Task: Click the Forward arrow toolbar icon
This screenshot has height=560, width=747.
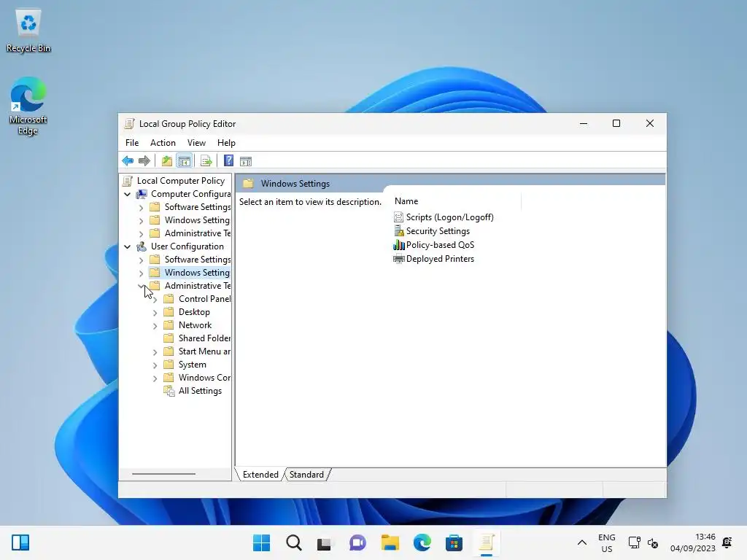Action: tap(144, 161)
